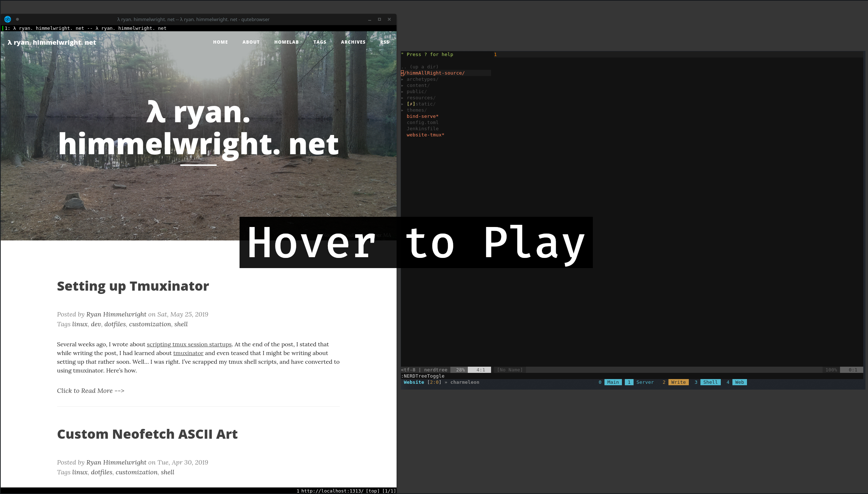Open the ARCHIVES navigation menu item
This screenshot has height=494, width=868.
tap(353, 42)
